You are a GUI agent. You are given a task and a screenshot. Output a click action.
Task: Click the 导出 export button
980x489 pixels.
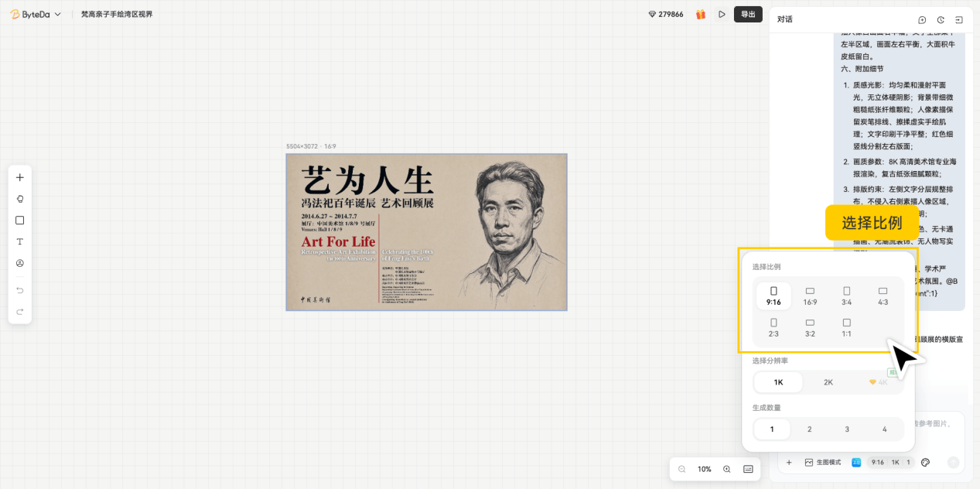[748, 14]
